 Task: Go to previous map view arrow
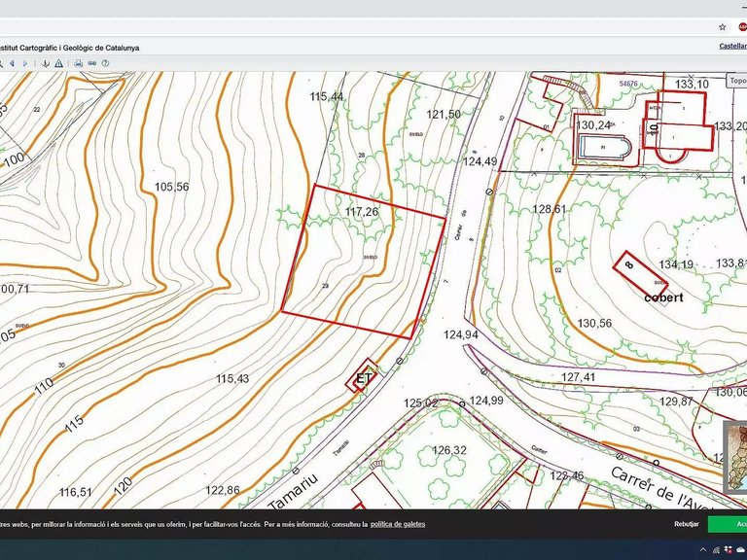[x=12, y=63]
